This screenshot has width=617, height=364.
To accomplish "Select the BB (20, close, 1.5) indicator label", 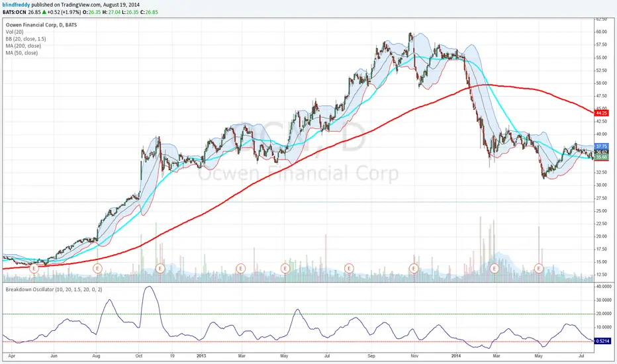I will pyautogui.click(x=26, y=39).
